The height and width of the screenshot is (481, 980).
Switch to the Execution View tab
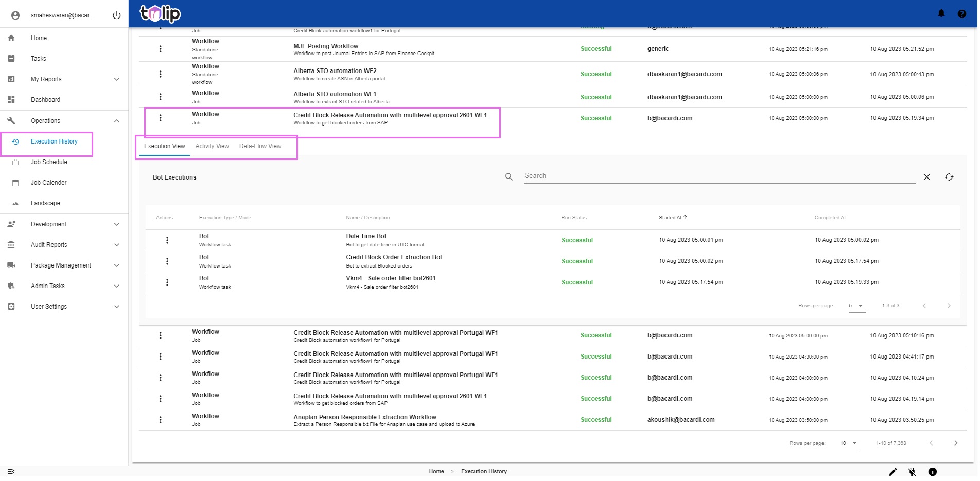[164, 146]
